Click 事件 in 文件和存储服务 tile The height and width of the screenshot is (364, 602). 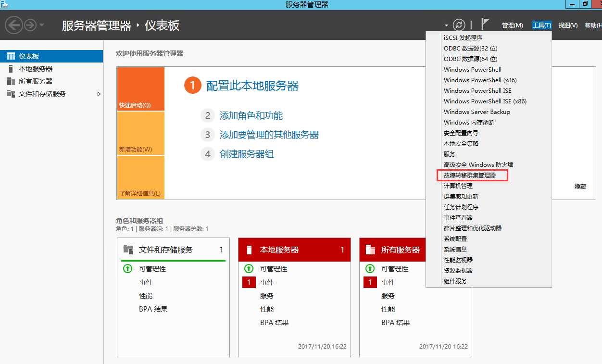146,282
